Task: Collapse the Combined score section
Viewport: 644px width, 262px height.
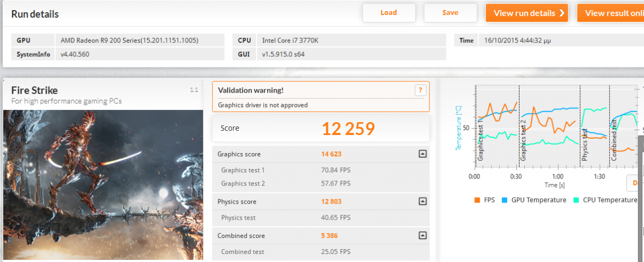Action: (422, 236)
